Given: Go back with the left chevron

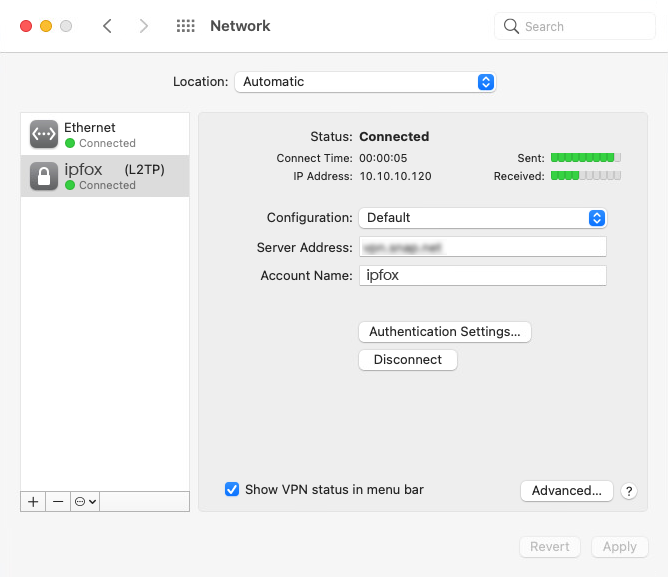Looking at the screenshot, I should (107, 26).
